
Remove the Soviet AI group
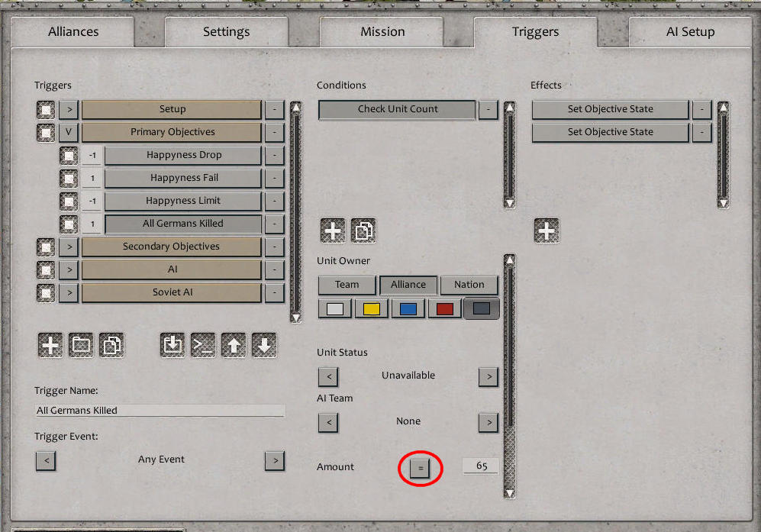[x=275, y=292]
